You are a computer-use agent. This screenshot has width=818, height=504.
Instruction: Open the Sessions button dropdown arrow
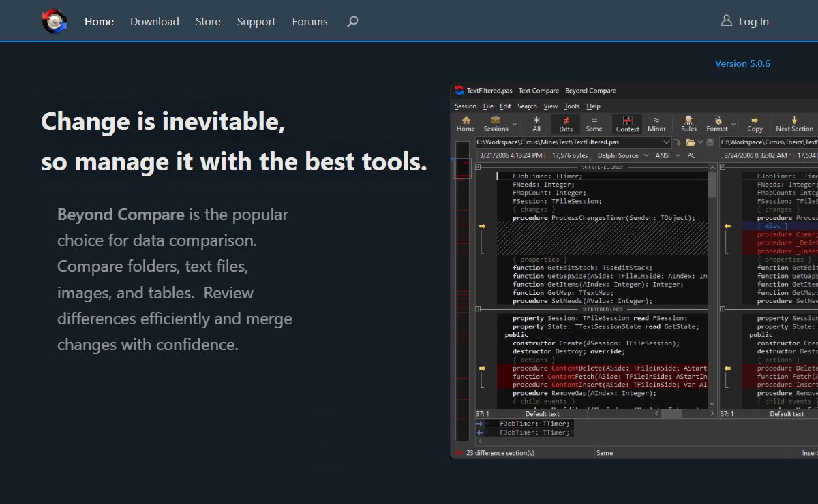click(515, 124)
